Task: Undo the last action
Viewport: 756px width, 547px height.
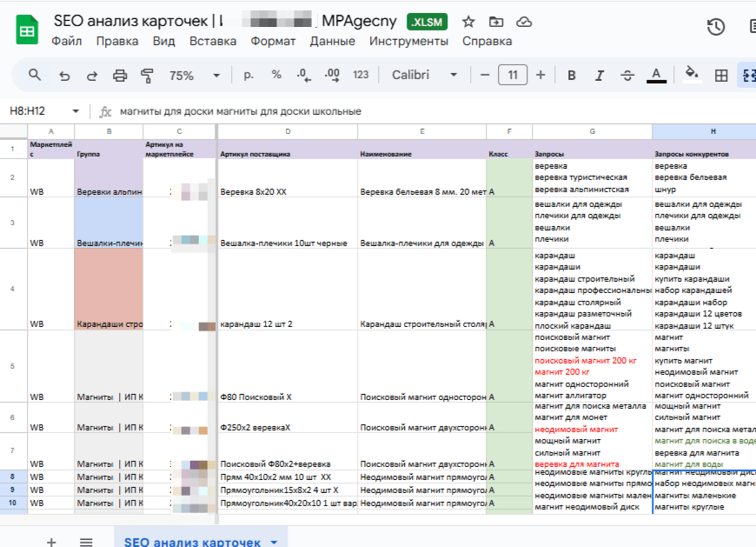Action: [x=64, y=76]
